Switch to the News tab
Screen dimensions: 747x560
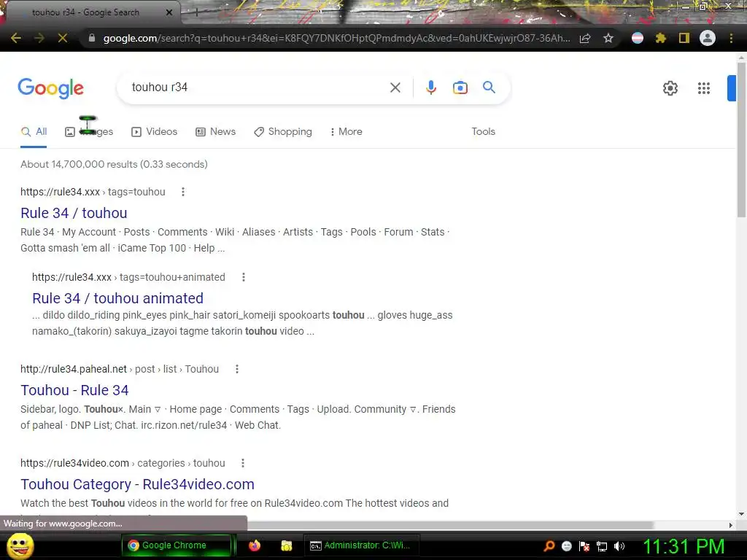(x=216, y=132)
